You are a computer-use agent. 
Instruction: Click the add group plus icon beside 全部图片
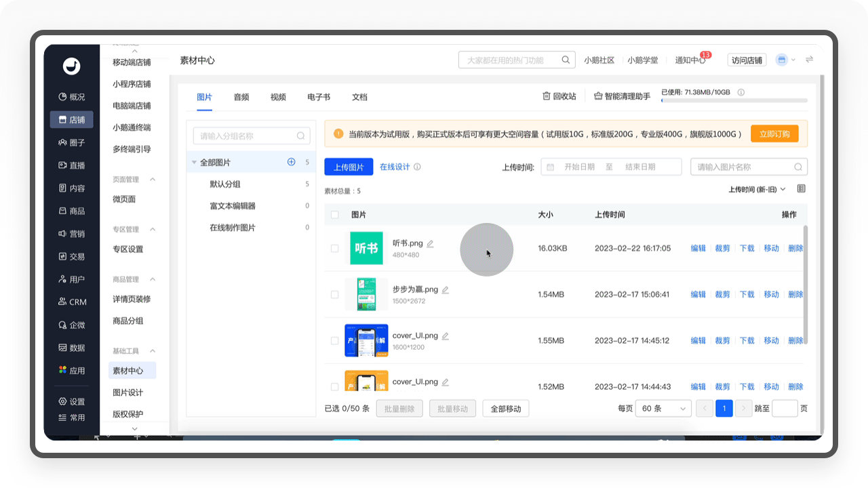(x=292, y=162)
